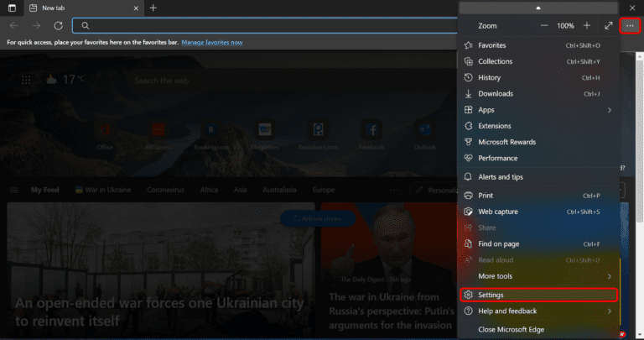Click the History clock icon in menu
The height and width of the screenshot is (340, 644).
pyautogui.click(x=468, y=77)
